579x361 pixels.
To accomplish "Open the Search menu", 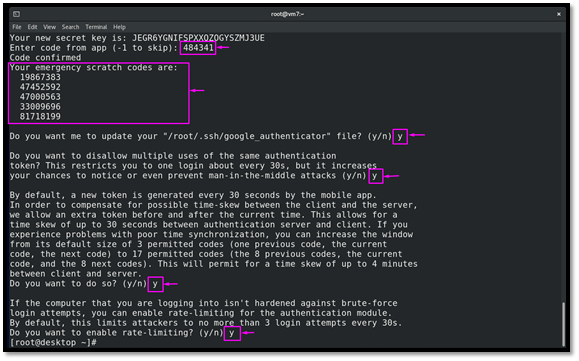I will 71,27.
